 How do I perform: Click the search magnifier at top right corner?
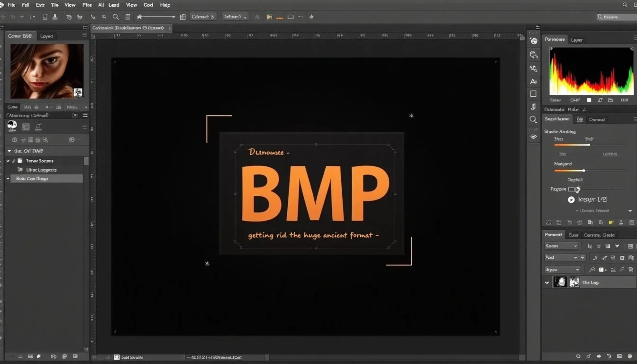625,5
